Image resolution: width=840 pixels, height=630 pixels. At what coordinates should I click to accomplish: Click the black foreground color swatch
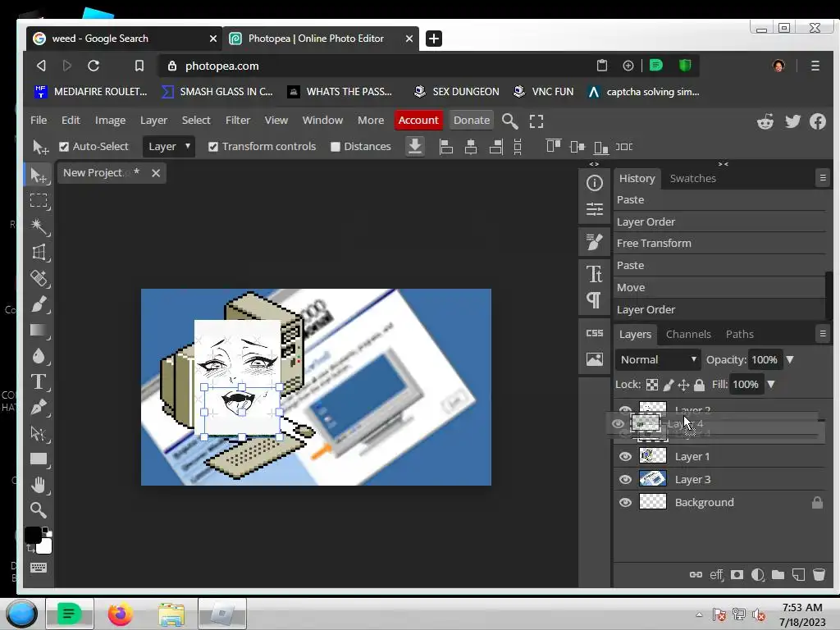tap(33, 535)
